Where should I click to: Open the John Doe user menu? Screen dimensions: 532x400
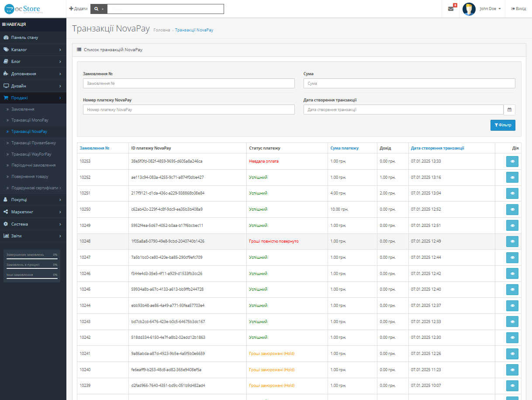[490, 9]
